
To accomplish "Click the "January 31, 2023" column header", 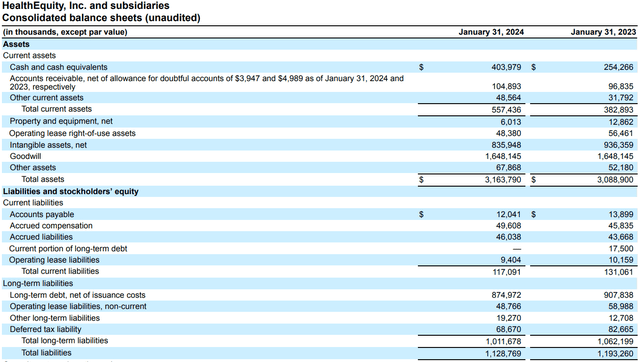I will [x=603, y=32].
